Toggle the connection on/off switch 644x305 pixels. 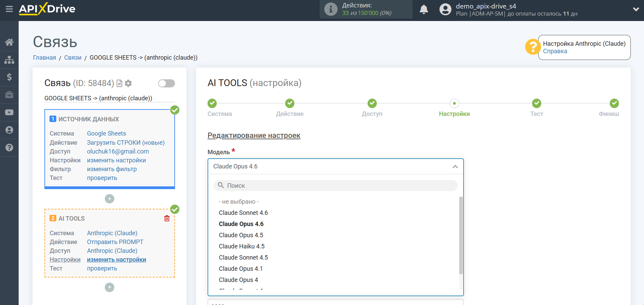166,83
